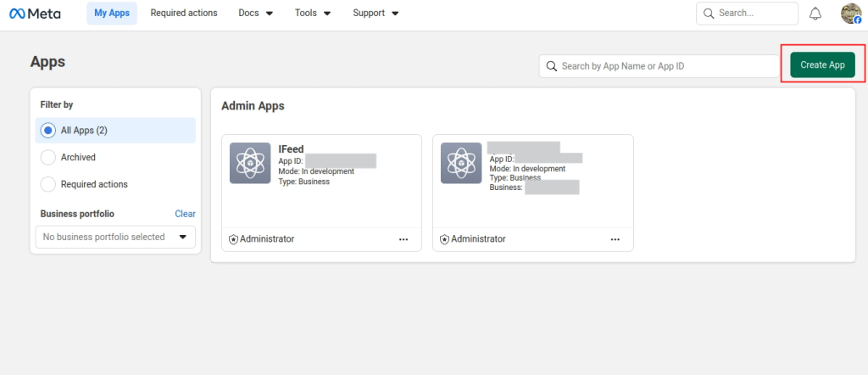This screenshot has width=868, height=375.
Task: Expand the Tools dropdown menu
Action: coord(314,14)
